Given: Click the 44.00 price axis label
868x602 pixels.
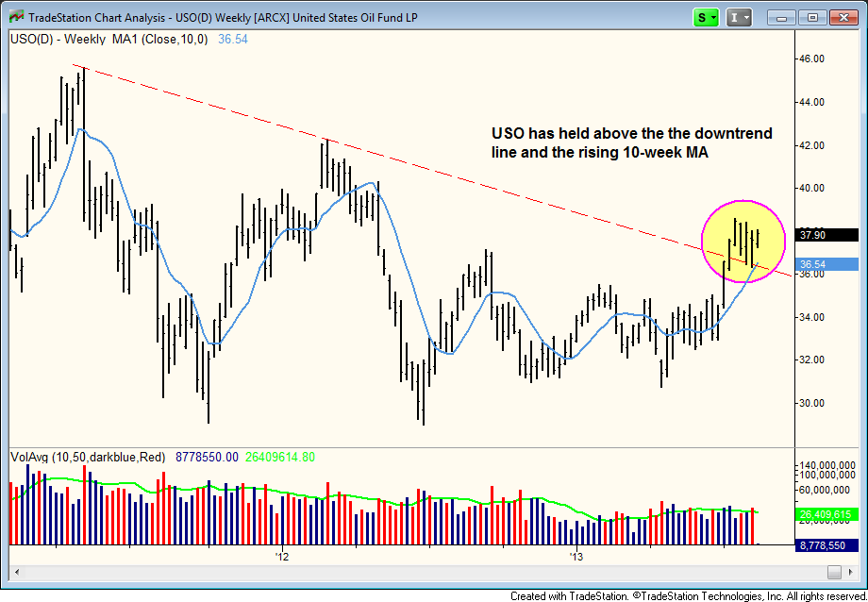Looking at the screenshot, I should click(812, 102).
